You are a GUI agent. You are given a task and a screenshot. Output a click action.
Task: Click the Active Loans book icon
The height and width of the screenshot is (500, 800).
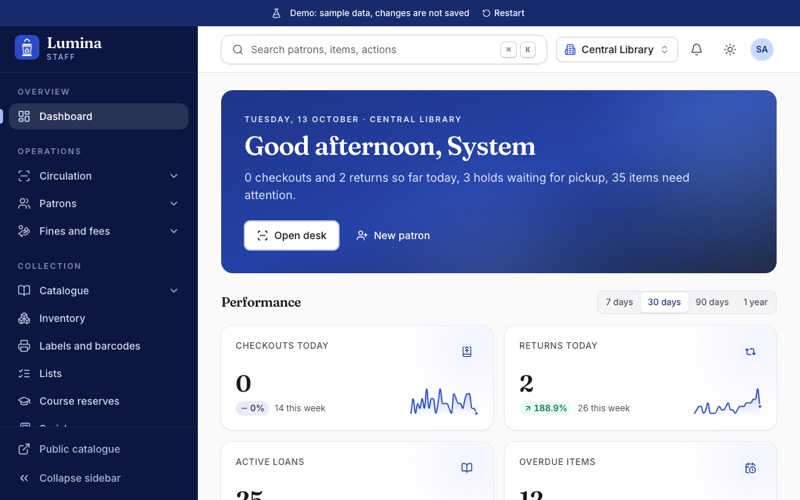point(467,468)
